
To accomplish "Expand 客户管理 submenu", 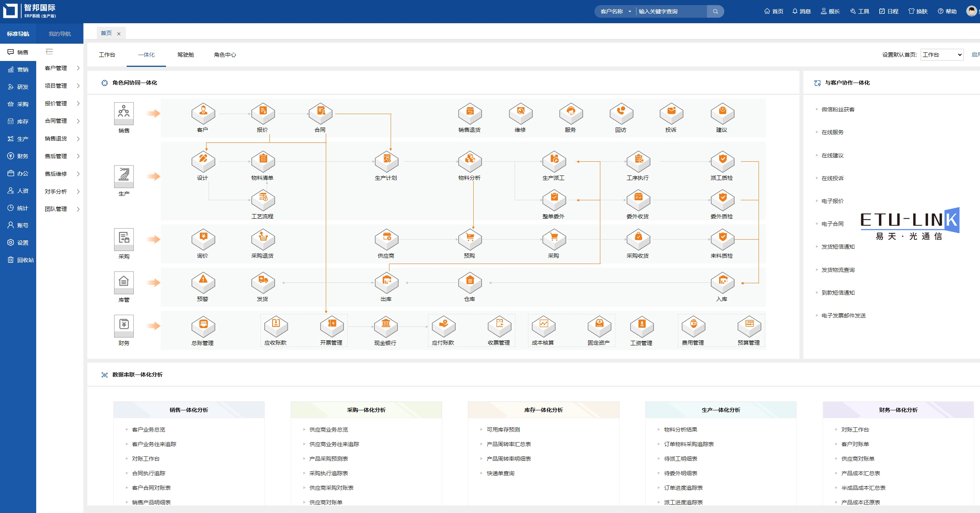I will click(x=62, y=68).
